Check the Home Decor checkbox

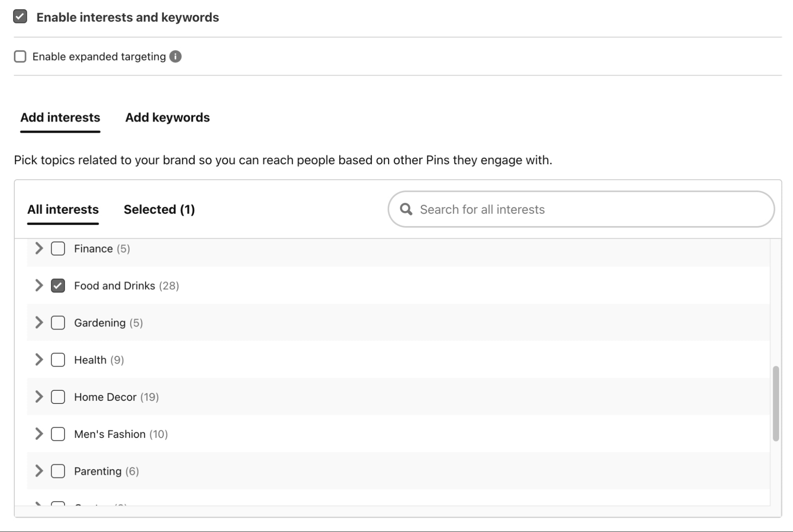[58, 397]
